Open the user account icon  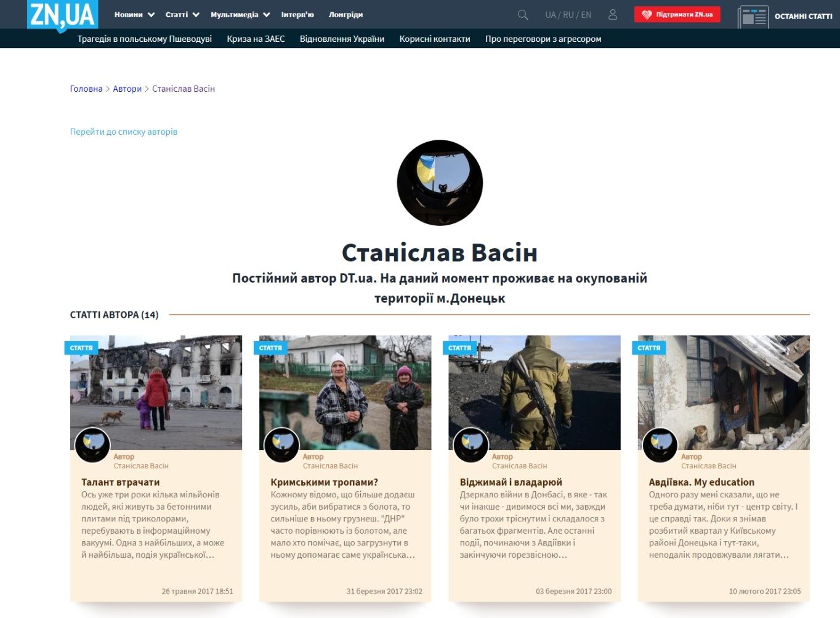[x=613, y=15]
